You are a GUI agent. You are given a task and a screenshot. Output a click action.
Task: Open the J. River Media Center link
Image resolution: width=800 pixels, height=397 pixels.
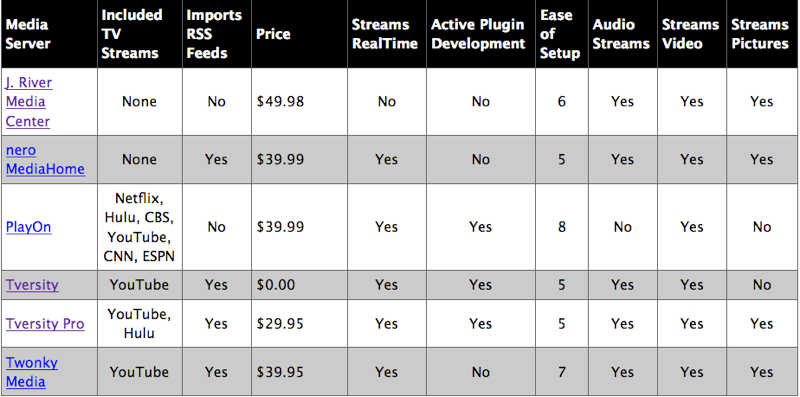click(29, 102)
